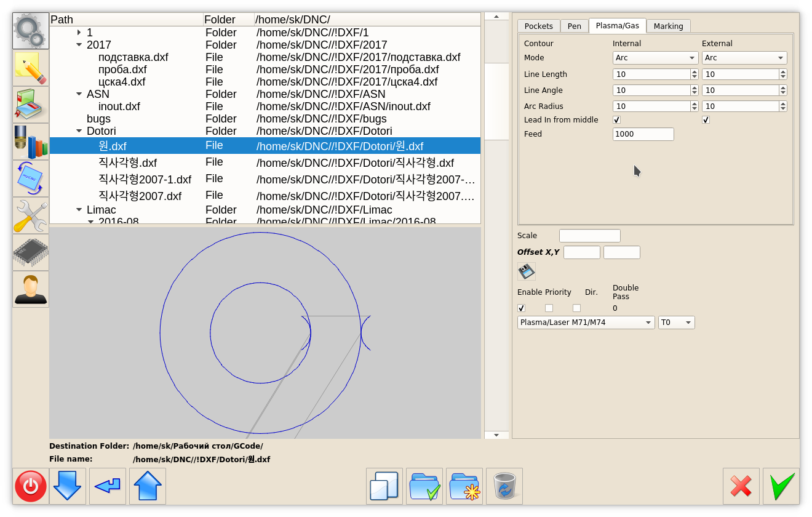Click the floppy disk save icon

pos(527,271)
